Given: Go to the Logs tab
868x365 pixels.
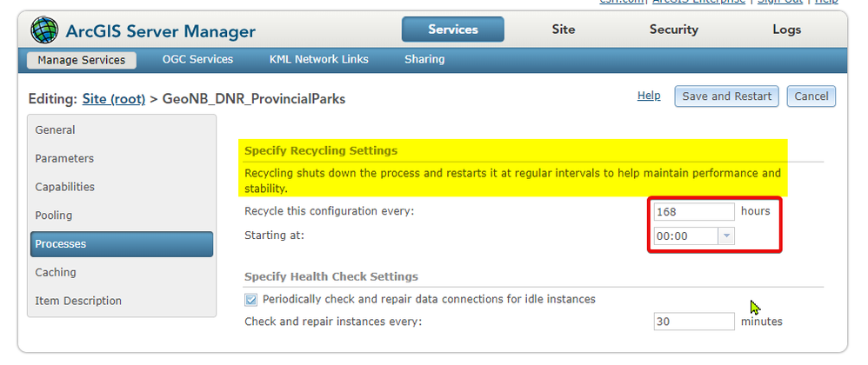Looking at the screenshot, I should pos(786,30).
